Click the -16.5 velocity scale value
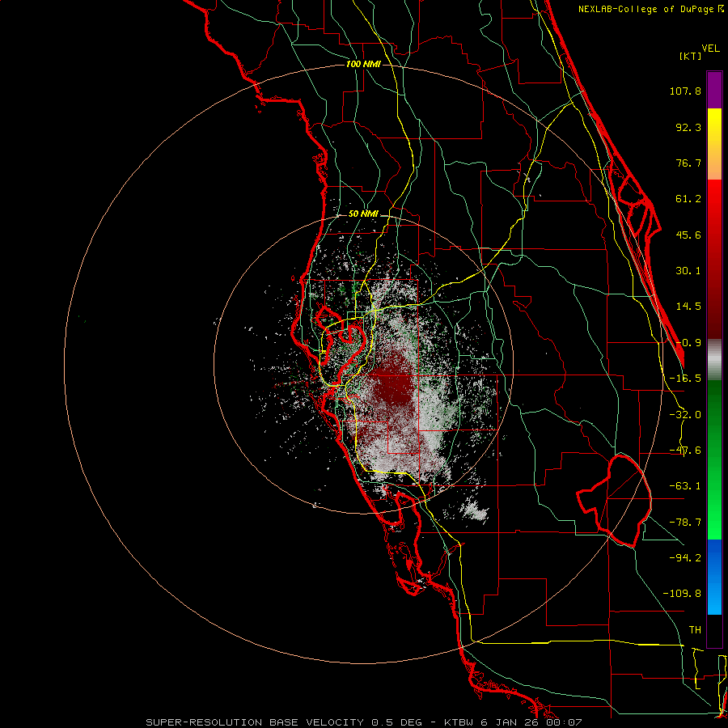The image size is (728, 728). pyautogui.click(x=685, y=379)
